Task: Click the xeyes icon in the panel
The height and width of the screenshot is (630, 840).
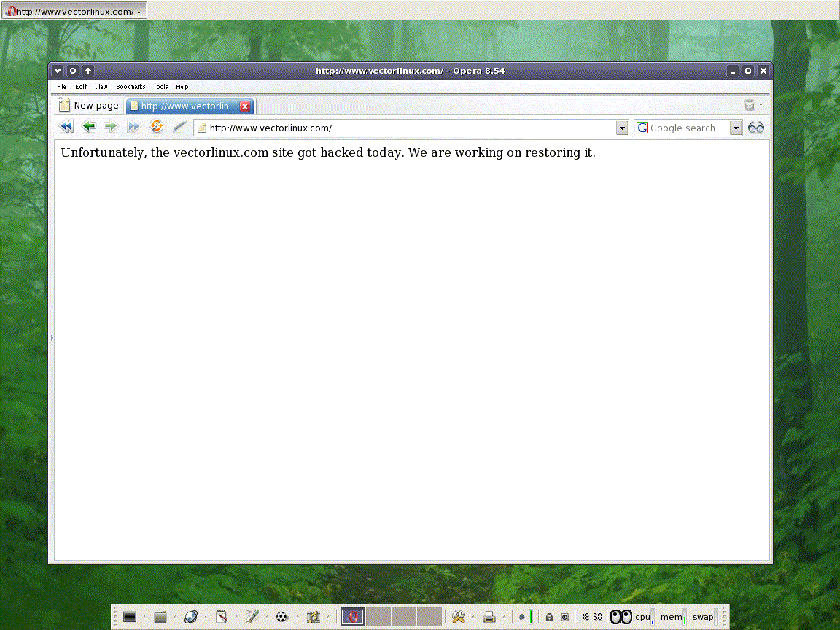Action: (x=621, y=617)
